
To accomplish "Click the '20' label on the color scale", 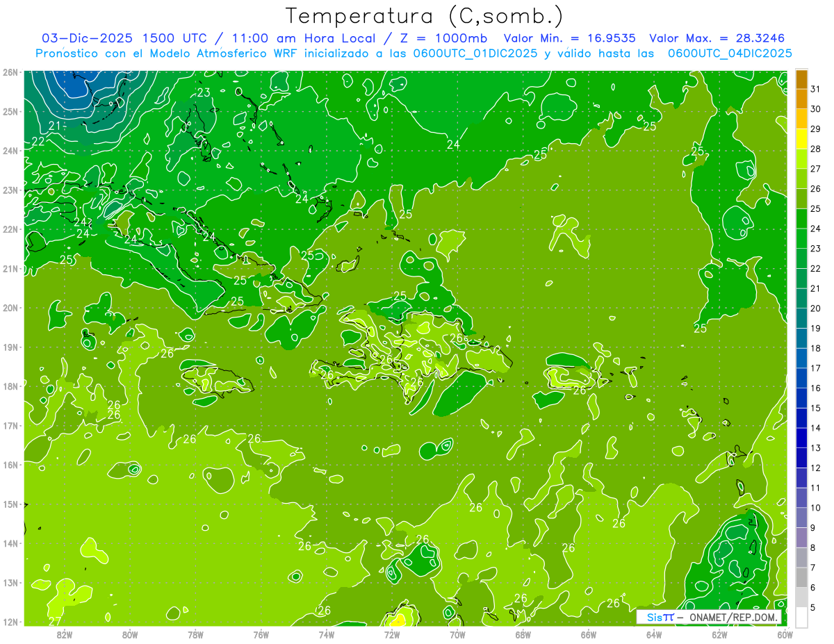I will (x=816, y=308).
